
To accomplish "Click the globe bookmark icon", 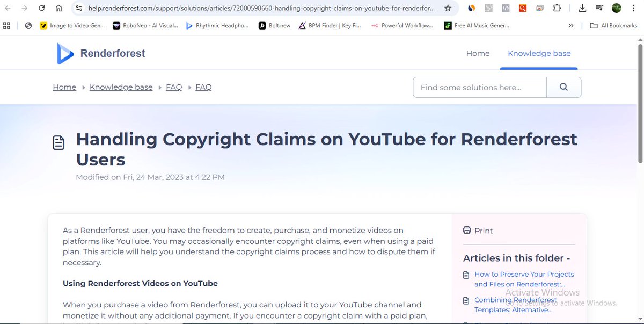I will 28,25.
